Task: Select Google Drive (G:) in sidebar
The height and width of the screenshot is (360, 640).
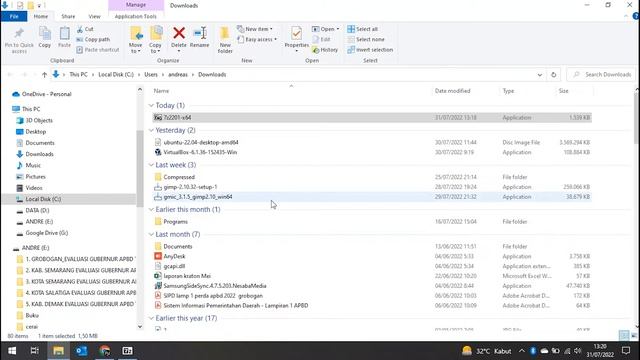Action: click(x=47, y=233)
